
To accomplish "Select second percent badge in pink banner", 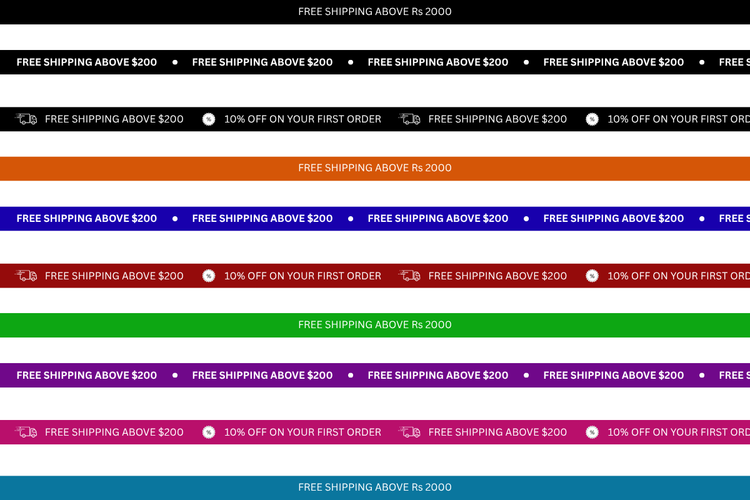I will click(x=592, y=432).
